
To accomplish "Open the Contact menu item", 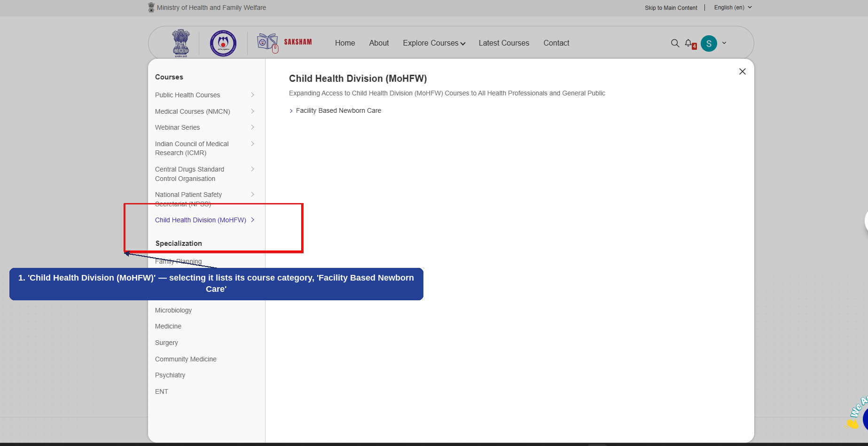I will 556,43.
